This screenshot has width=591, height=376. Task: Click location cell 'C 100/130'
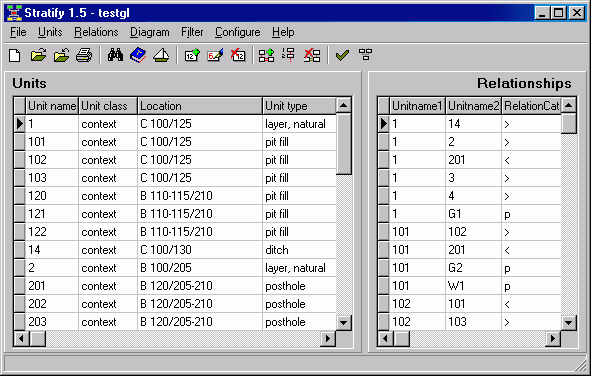click(x=200, y=250)
